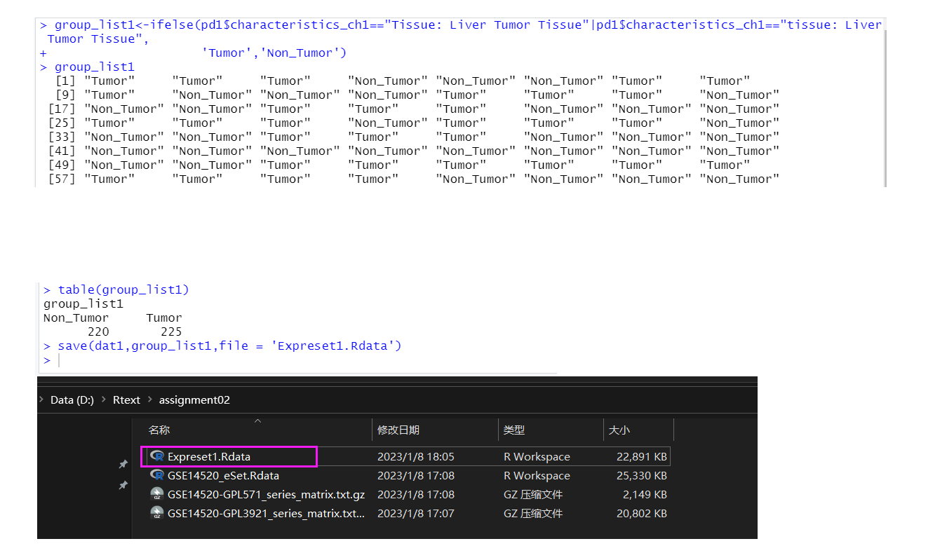Sort files by the 修改日期 column header

[x=398, y=430]
